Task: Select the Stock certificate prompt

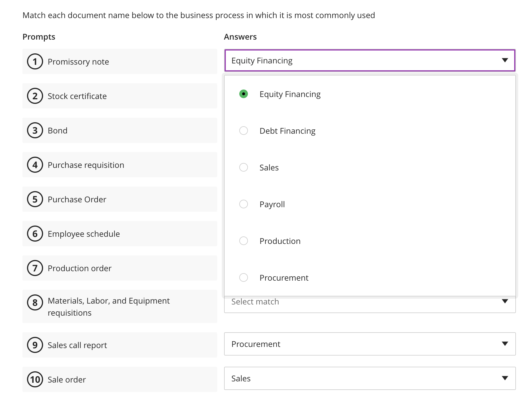Action: click(x=77, y=96)
